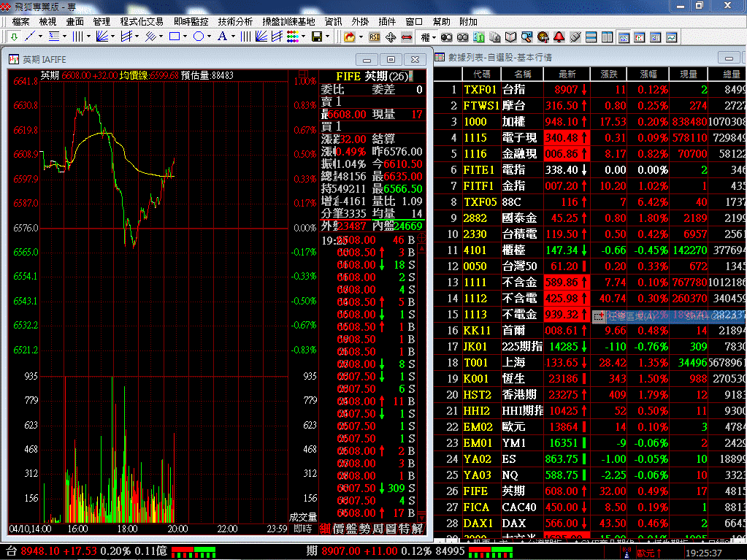747x560 pixels.
Task: Click the antenna signal status bar icon
Action: 627,553
